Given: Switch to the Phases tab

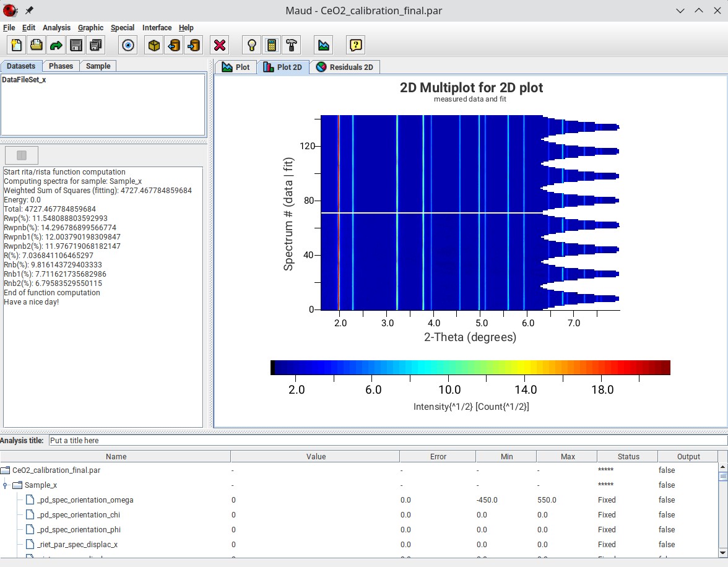Looking at the screenshot, I should pos(61,66).
